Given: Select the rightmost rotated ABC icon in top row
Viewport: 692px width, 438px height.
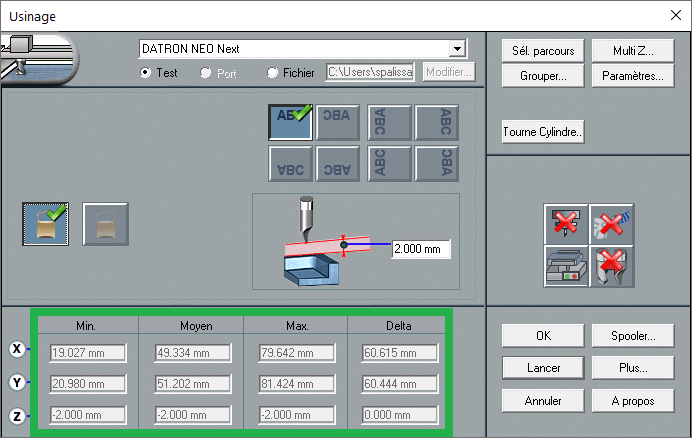Looking at the screenshot, I should tap(436, 121).
